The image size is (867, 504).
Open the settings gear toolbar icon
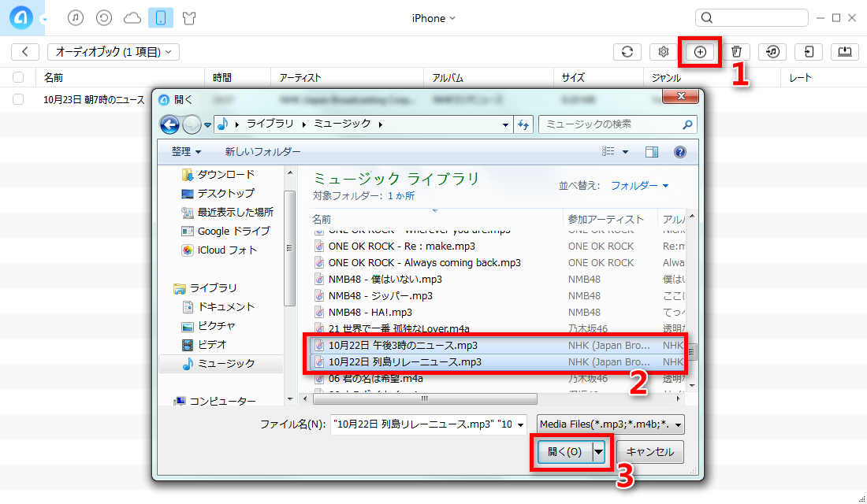pos(664,52)
